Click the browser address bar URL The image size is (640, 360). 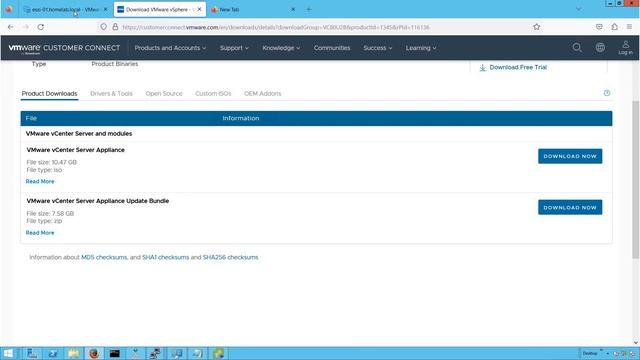point(276,27)
